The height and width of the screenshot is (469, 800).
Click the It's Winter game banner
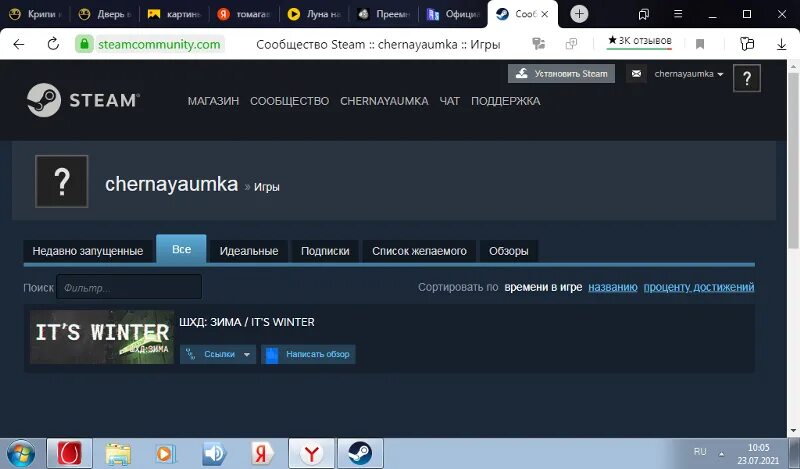(x=102, y=337)
